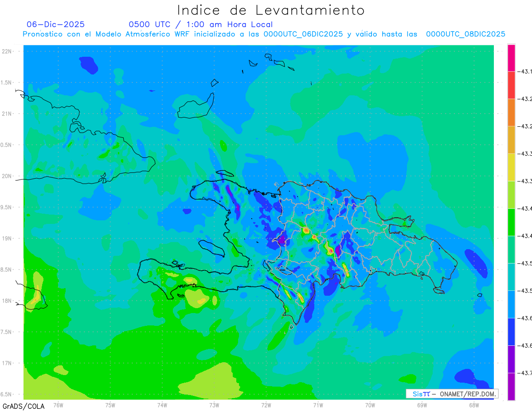
Task: Pick the dark blue legend swatch
Action: click(512, 332)
